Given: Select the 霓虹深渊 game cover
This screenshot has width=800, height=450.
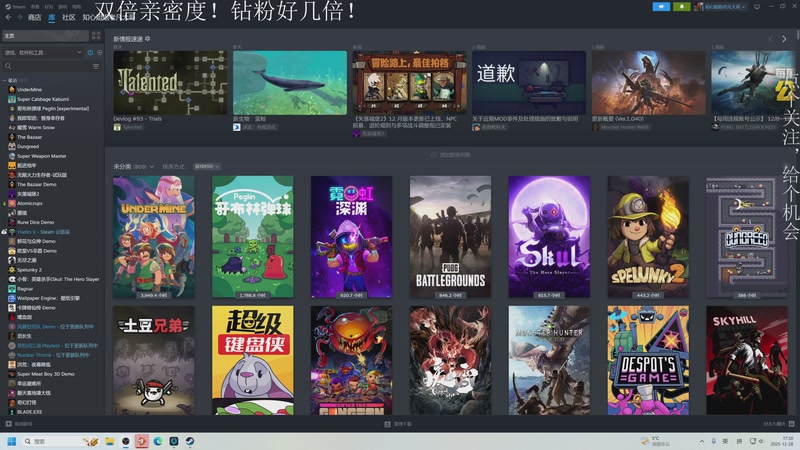Looking at the screenshot, I should pyautogui.click(x=352, y=237).
